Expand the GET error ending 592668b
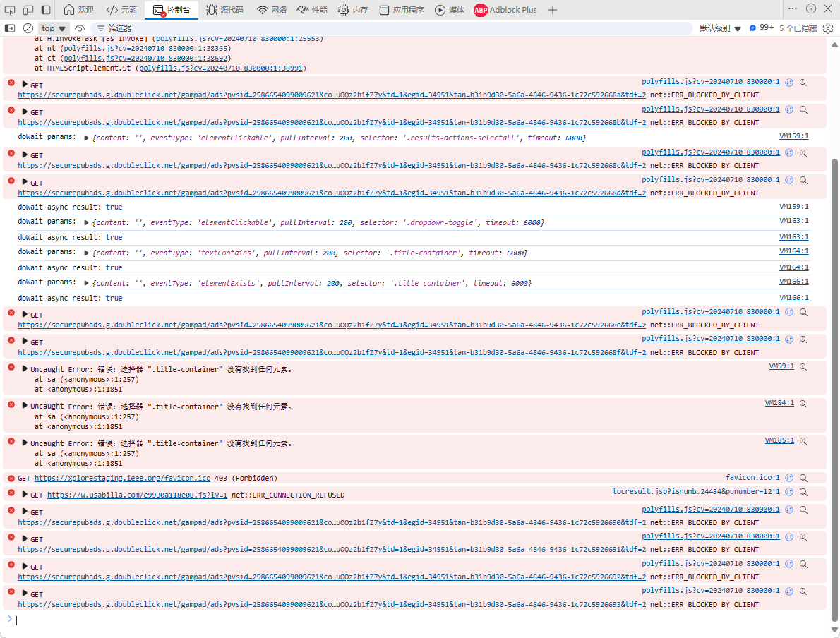The height and width of the screenshot is (638, 840). coord(25,112)
